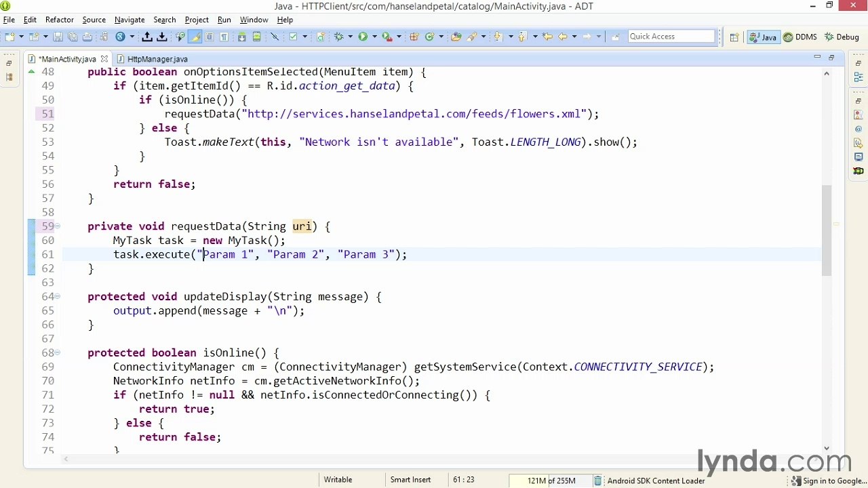Screen dimensions: 868x488
Task: Click the Writable status entry
Action: pos(338,480)
